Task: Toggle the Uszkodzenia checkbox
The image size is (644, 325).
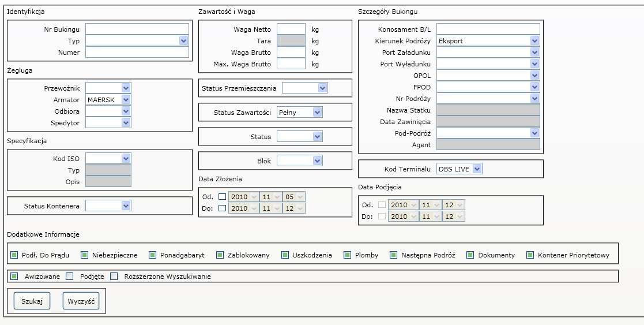Action: (285, 255)
